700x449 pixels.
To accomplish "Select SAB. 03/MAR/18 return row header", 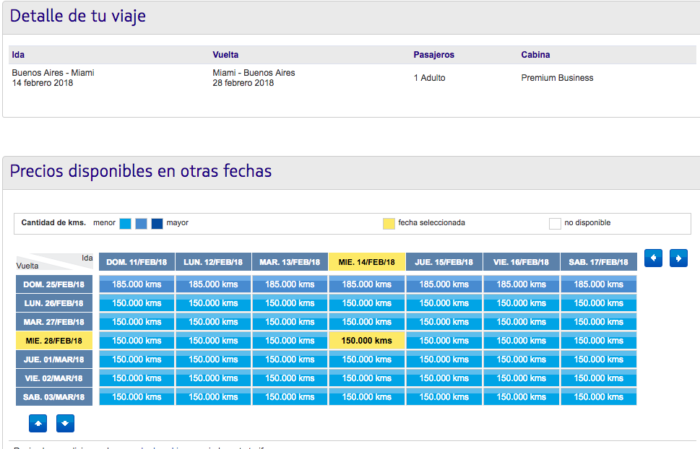I will point(52,398).
